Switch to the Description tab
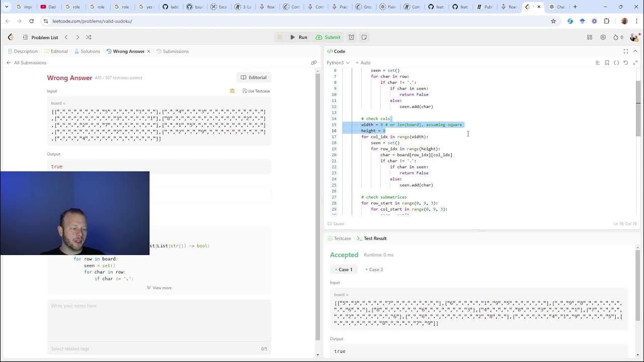Screen dimensions: 644x362 click(x=23, y=51)
